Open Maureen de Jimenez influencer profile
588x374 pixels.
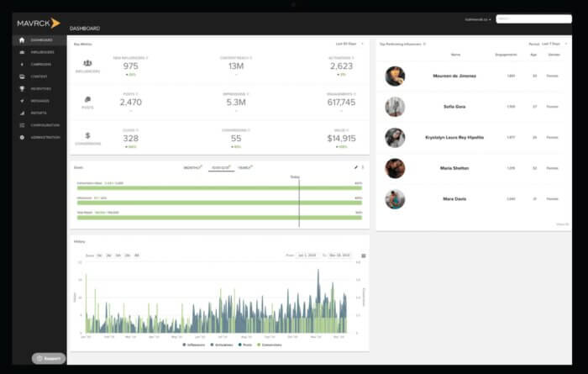pyautogui.click(x=455, y=76)
